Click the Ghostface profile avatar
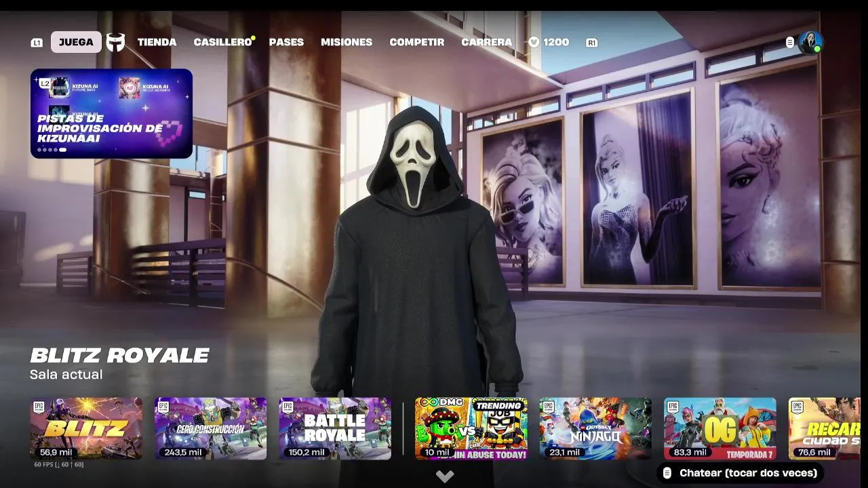Viewport: 868px width, 488px height. point(810,42)
